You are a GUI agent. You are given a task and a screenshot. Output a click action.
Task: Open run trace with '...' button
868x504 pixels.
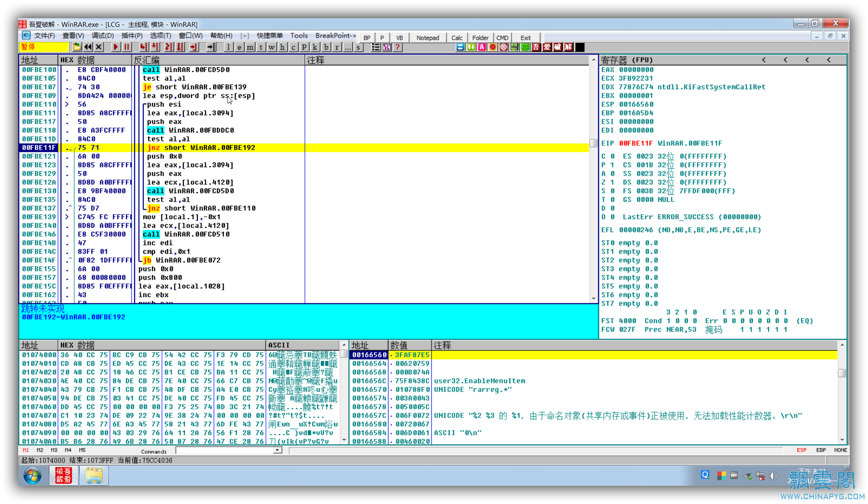[x=347, y=47]
